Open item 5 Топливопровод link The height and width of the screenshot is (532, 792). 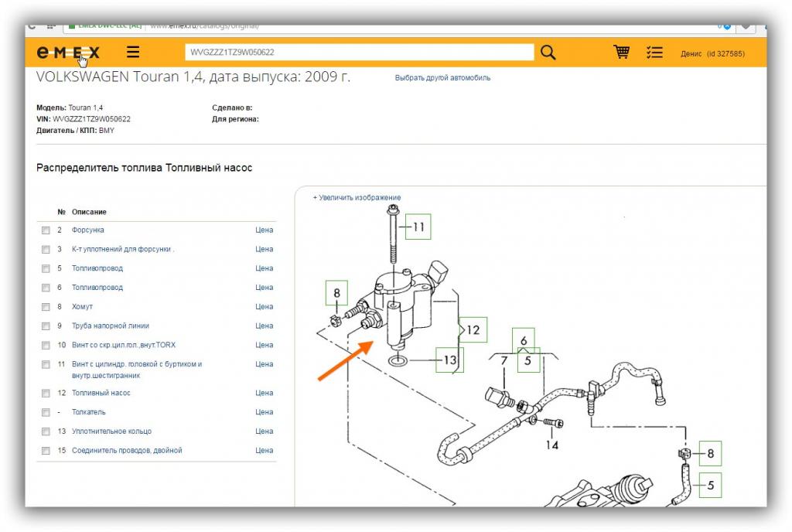(x=97, y=268)
